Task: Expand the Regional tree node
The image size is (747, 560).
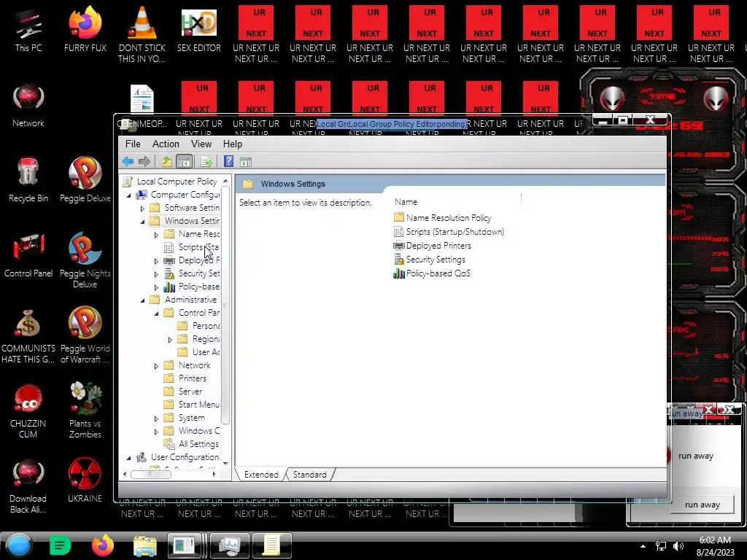Action: pos(170,340)
